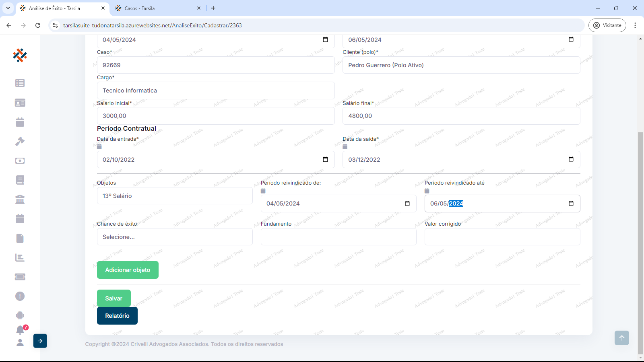This screenshot has height=362, width=644.
Task: Click the Valor corrigido input field
Action: [502, 237]
